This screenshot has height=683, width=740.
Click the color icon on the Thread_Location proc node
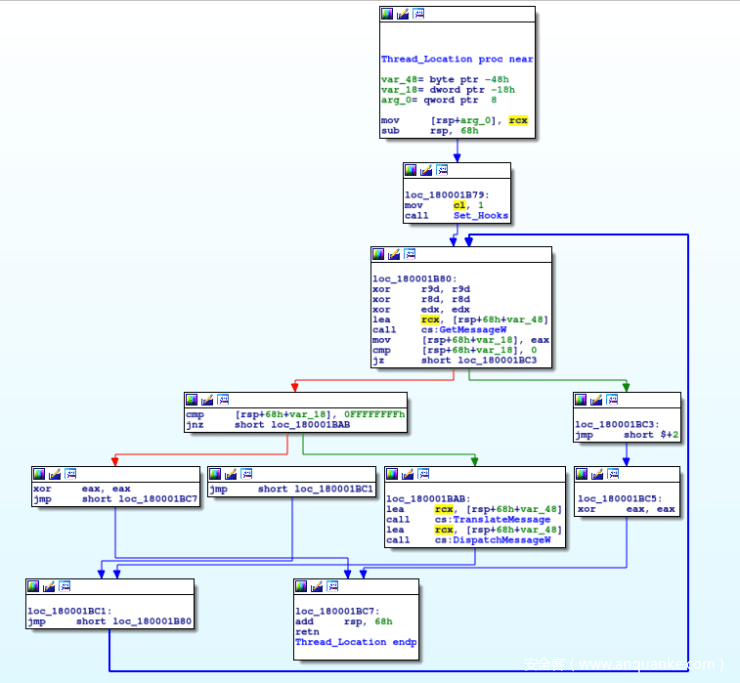[x=387, y=14]
